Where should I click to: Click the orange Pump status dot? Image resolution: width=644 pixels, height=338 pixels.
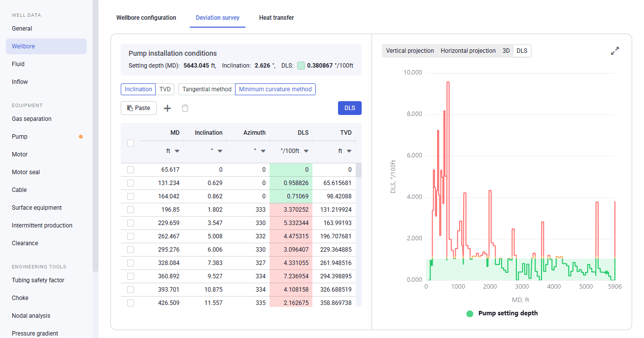click(81, 137)
